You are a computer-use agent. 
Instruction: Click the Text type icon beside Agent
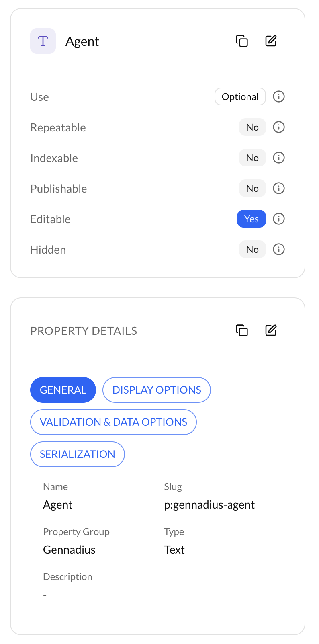click(43, 41)
